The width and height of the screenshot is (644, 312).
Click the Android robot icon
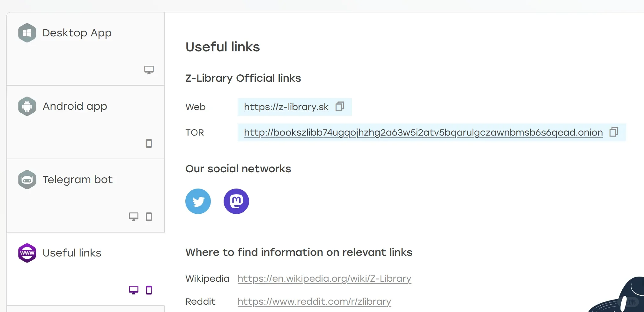[27, 106]
